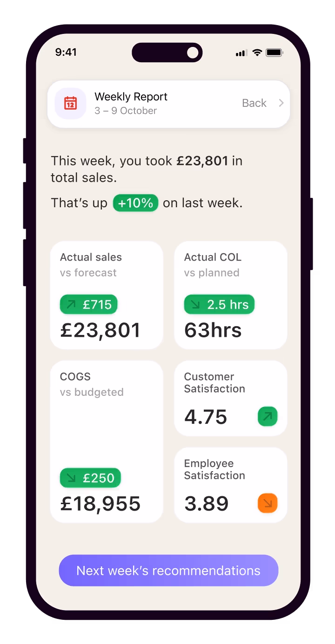The width and height of the screenshot is (335, 644).
Task: Go Back from Weekly Report
Action: 254,103
